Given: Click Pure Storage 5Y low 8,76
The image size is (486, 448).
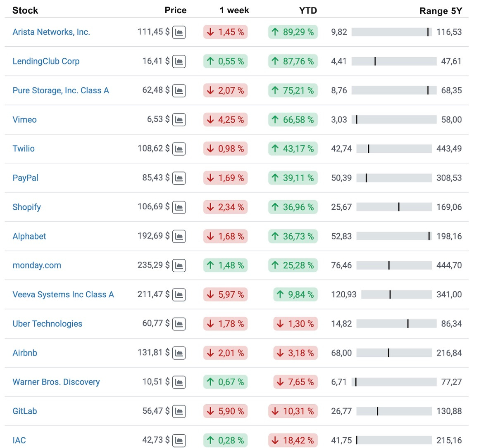Looking at the screenshot, I should click(339, 90).
